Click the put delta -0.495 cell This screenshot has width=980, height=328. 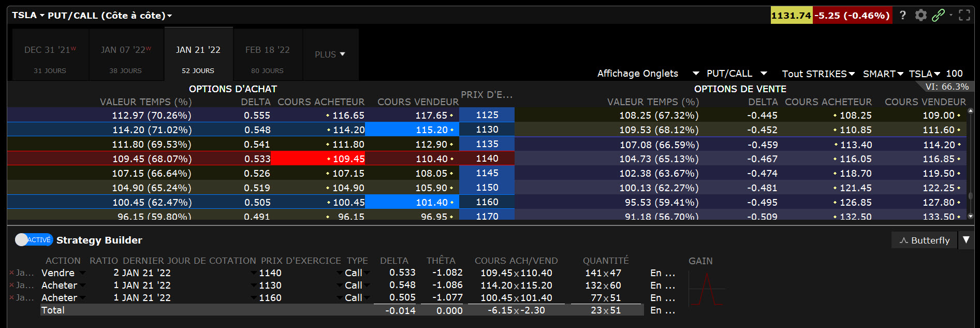762,202
